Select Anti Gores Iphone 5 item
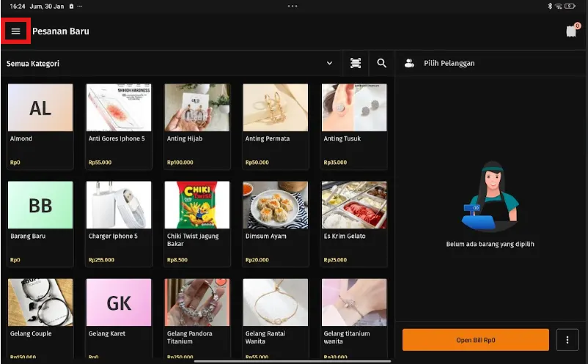Image resolution: width=588 pixels, height=364 pixels. [x=119, y=125]
